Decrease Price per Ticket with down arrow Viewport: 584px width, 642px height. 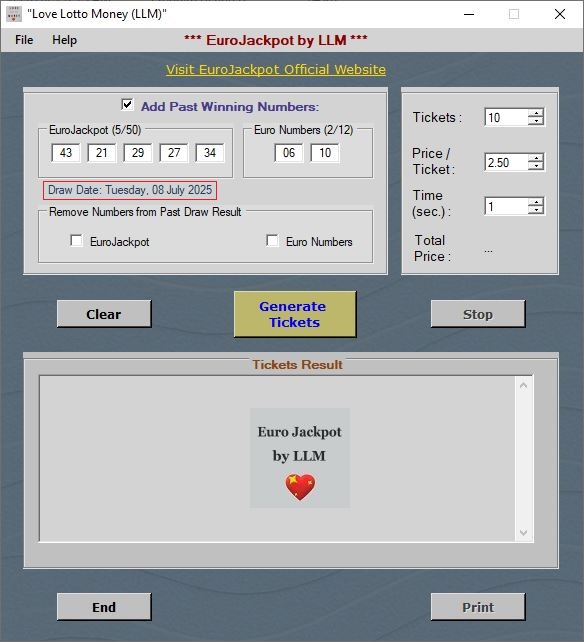click(x=536, y=166)
